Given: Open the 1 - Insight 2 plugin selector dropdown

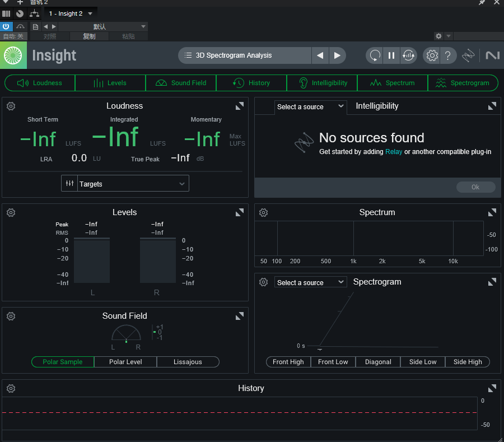Looking at the screenshot, I should (71, 13).
